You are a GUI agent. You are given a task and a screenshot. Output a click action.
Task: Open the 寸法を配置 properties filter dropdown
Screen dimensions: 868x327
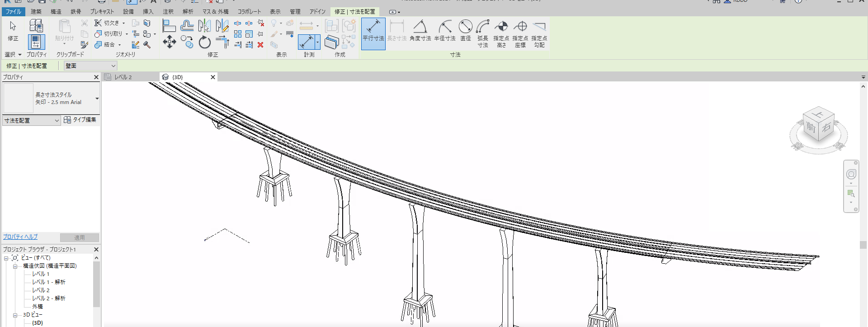point(31,121)
